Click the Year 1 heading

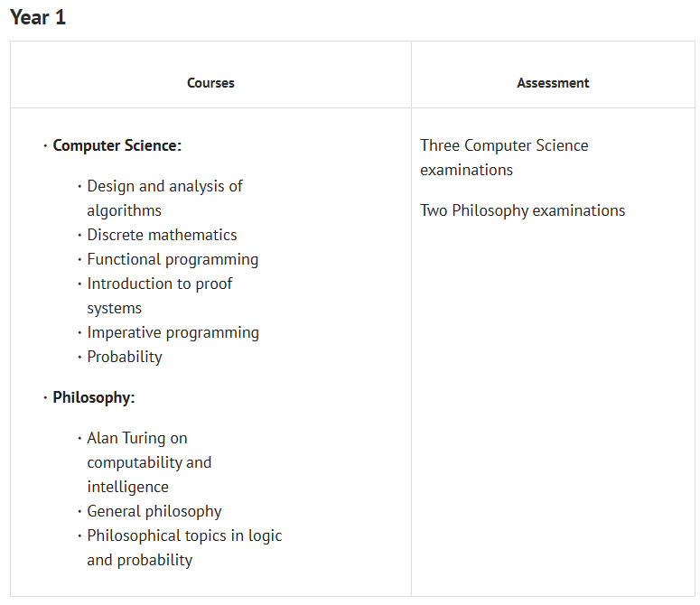[x=38, y=17]
